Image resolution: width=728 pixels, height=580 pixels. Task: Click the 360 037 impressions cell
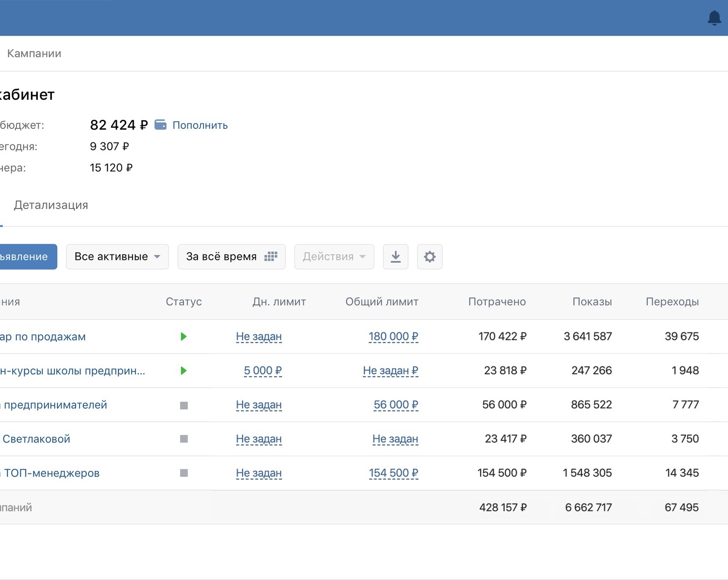coord(591,439)
